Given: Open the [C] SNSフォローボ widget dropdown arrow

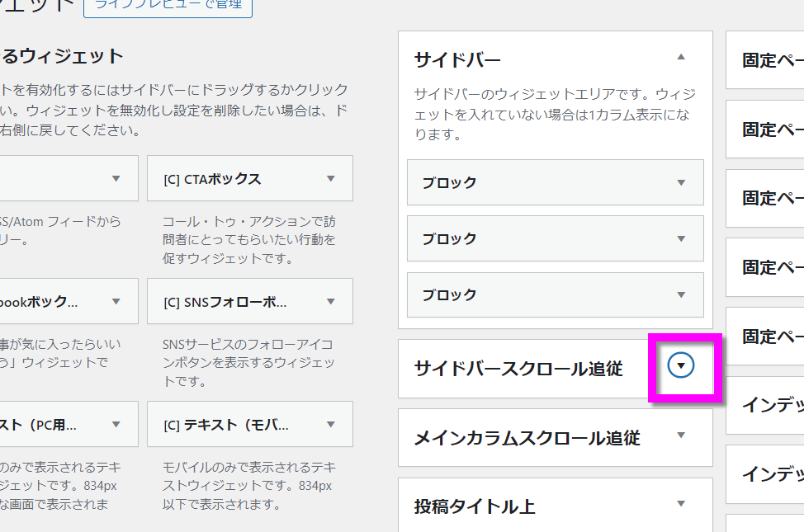Looking at the screenshot, I should click(x=331, y=302).
